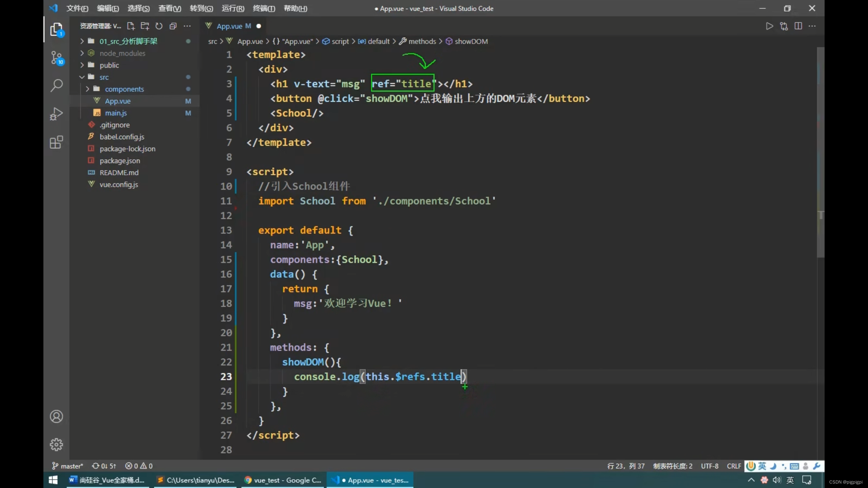Open the Extensions view
Viewport: 868px width, 488px height.
[56, 142]
